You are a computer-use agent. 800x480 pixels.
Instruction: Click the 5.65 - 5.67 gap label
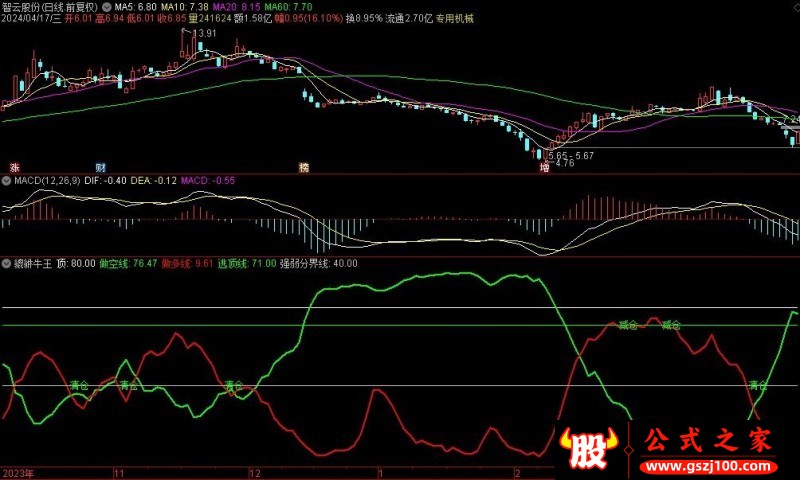pyautogui.click(x=571, y=156)
